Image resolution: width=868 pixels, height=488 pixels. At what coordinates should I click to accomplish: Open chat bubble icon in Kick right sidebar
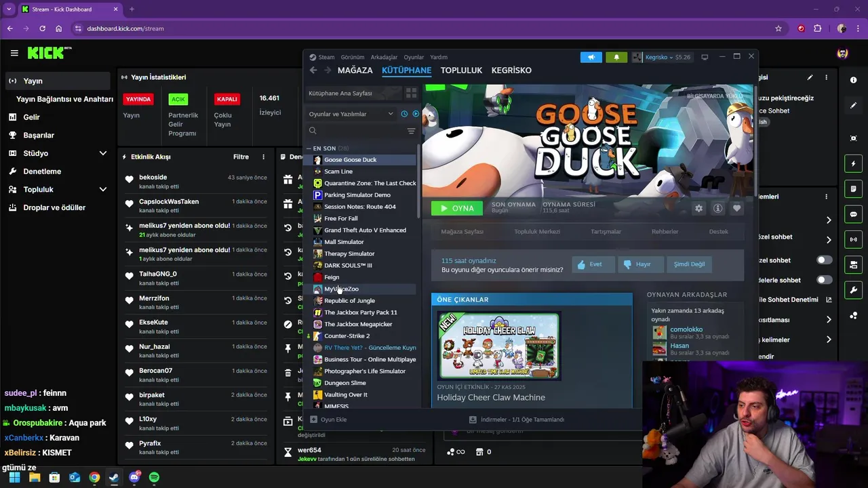click(853, 214)
